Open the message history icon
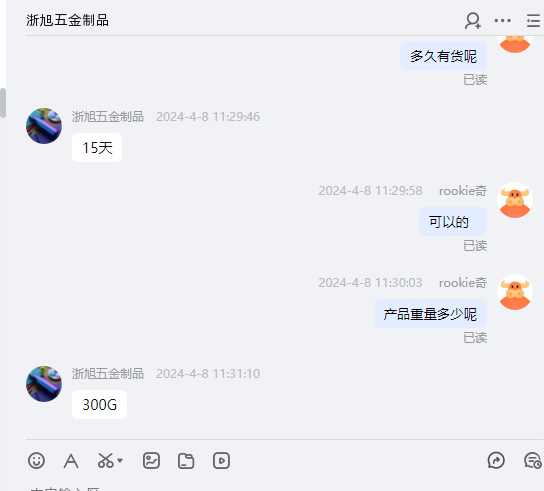The image size is (544, 491). coord(533,461)
